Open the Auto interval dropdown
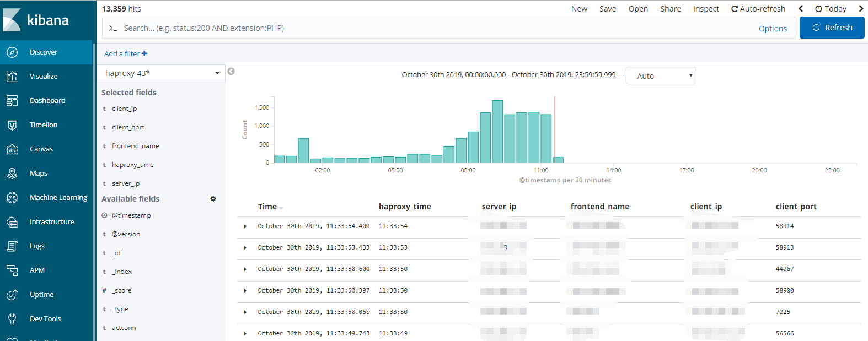 tap(661, 75)
